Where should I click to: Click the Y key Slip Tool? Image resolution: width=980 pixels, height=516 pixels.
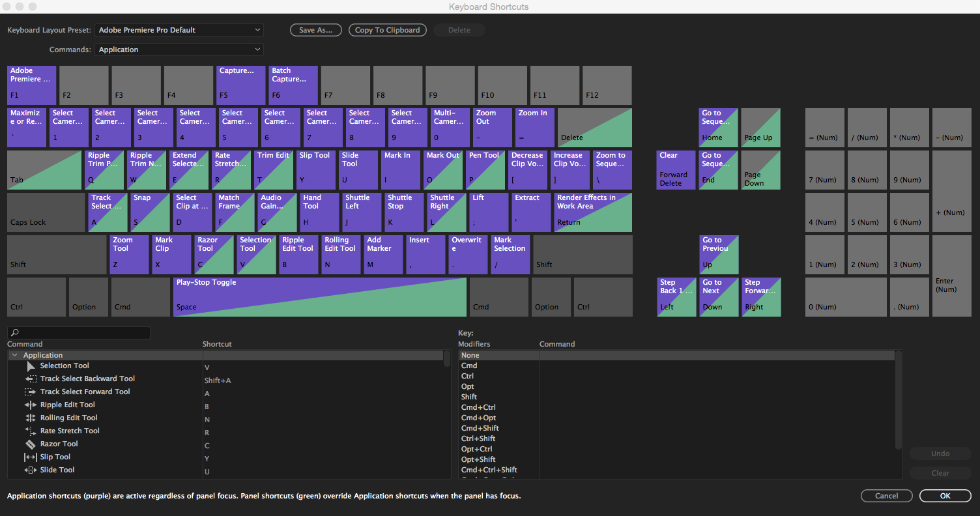(x=316, y=170)
